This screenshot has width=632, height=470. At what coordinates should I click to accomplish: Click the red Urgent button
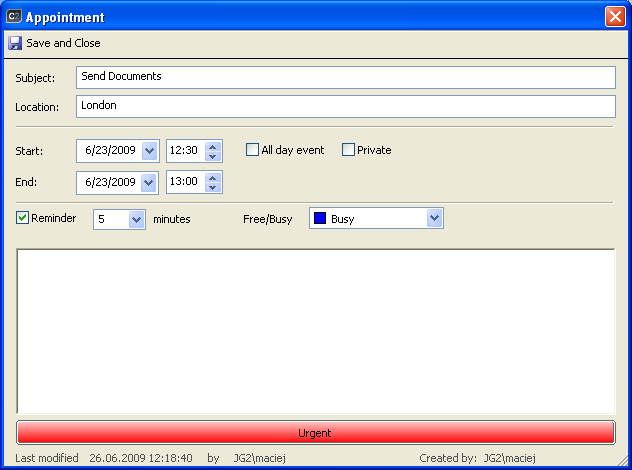[316, 433]
